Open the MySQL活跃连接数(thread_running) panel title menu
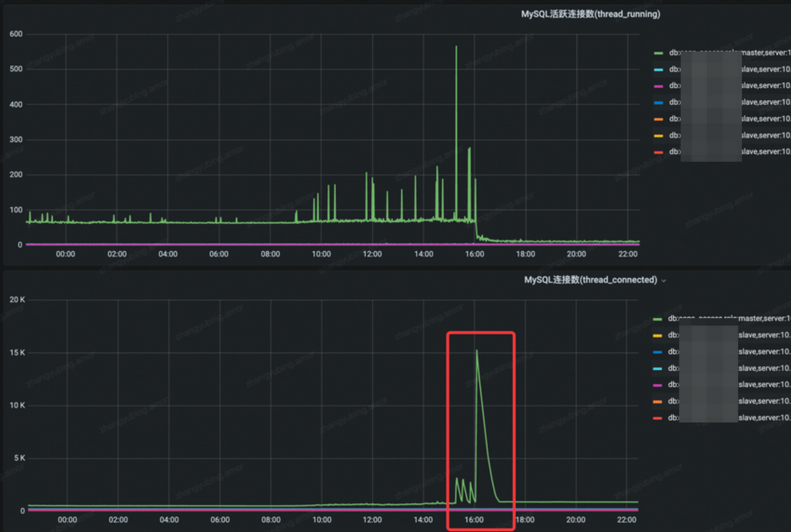 (x=590, y=14)
